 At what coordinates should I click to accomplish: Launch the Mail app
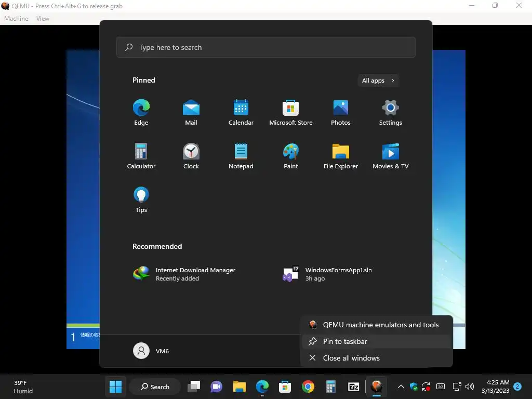pyautogui.click(x=191, y=112)
